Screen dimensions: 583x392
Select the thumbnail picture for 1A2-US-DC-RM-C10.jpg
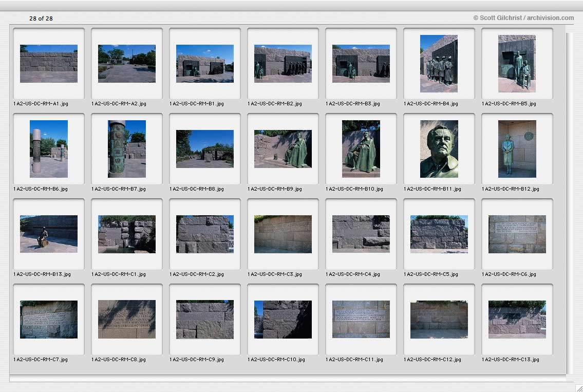[x=283, y=319]
